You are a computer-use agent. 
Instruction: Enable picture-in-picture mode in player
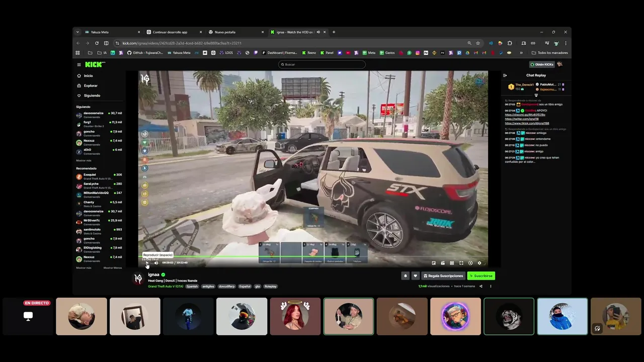(434, 263)
